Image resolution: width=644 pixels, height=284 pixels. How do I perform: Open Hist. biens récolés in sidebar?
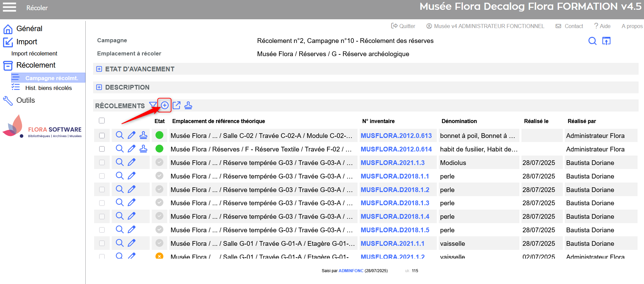tap(48, 88)
